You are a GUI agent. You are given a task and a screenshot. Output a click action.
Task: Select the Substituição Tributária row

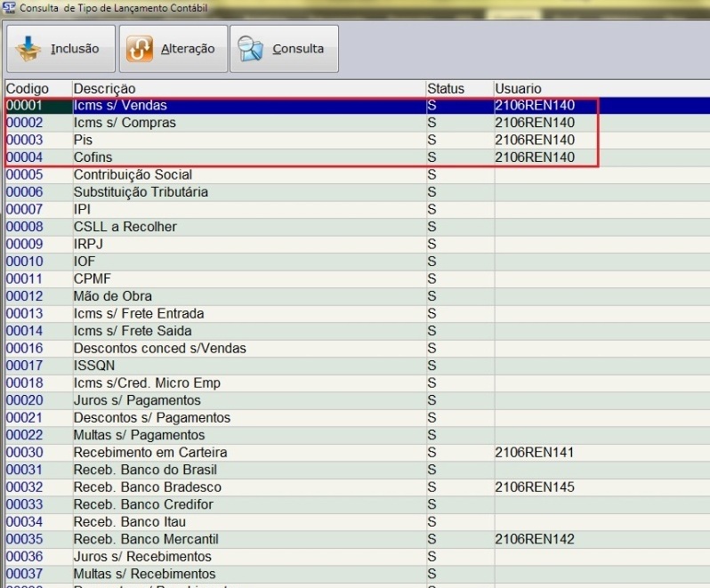(x=141, y=192)
